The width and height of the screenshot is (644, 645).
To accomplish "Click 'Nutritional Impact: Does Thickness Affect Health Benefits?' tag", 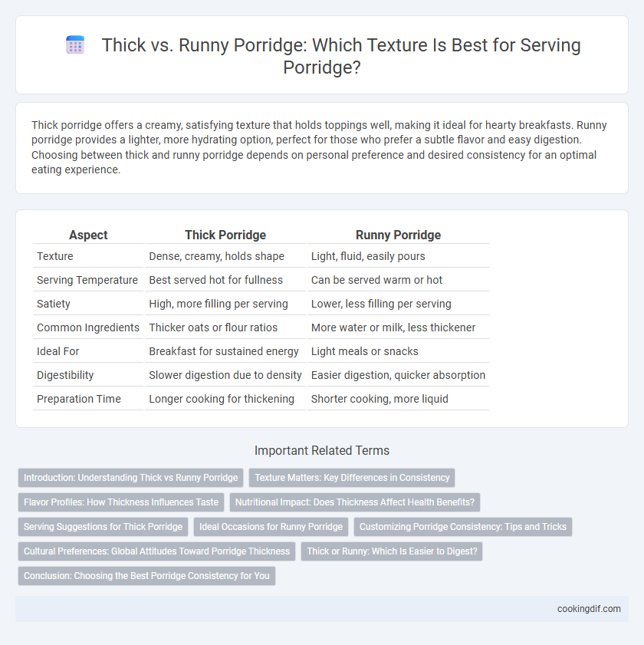I will [355, 502].
